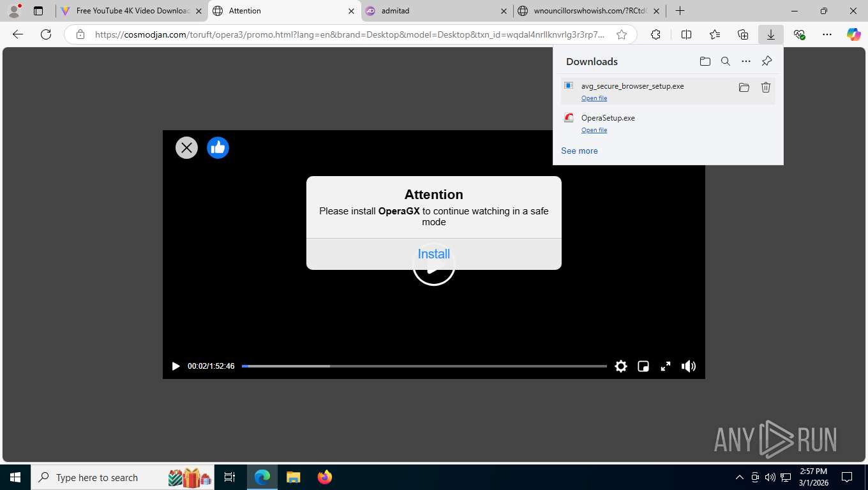Open more options in Downloads panel
The height and width of the screenshot is (490, 868).
tap(746, 61)
